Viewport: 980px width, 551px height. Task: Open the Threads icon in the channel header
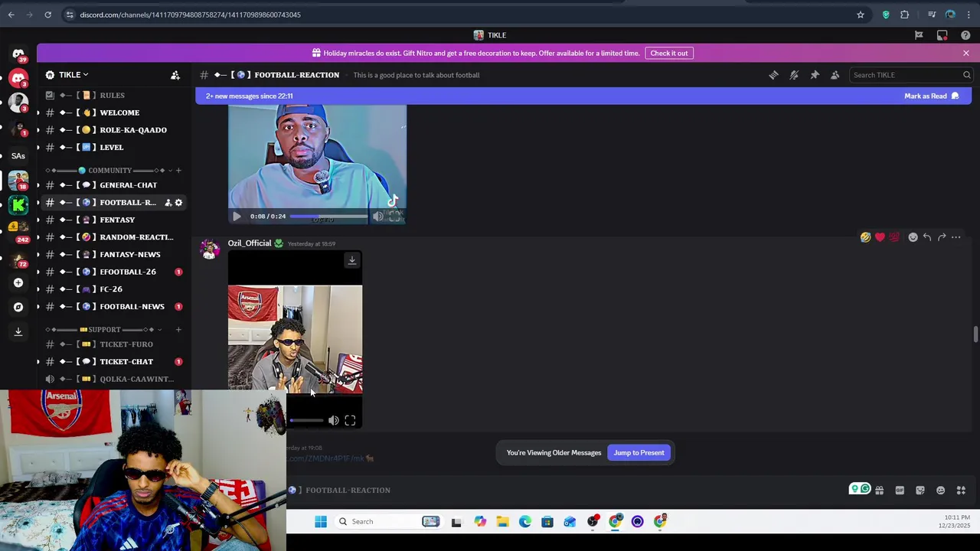click(x=774, y=75)
